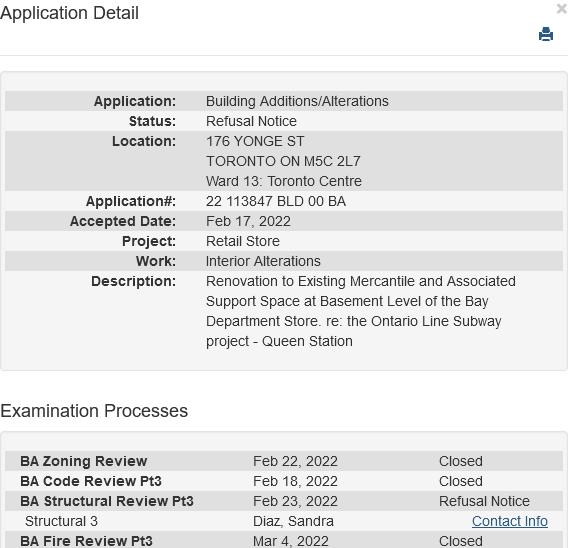
Task: Close the Application Detail dialog
Action: [x=562, y=9]
